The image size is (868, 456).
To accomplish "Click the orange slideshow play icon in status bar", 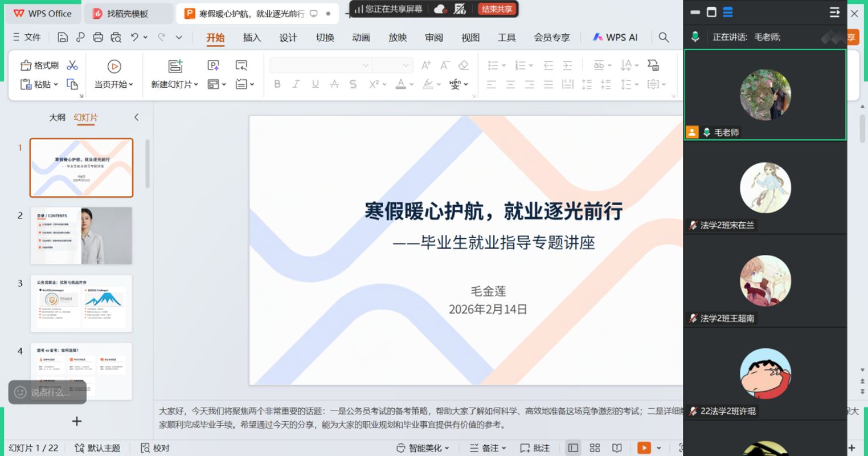I will [644, 448].
